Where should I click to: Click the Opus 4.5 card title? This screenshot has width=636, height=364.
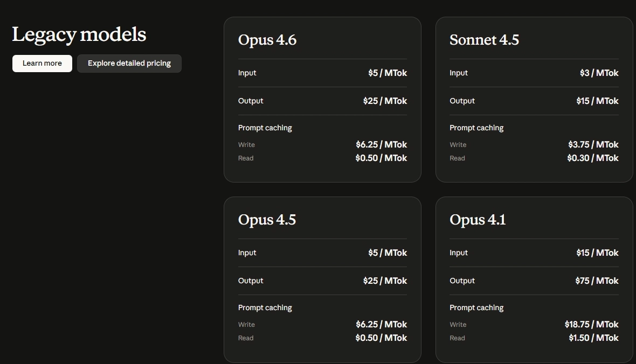pos(267,220)
